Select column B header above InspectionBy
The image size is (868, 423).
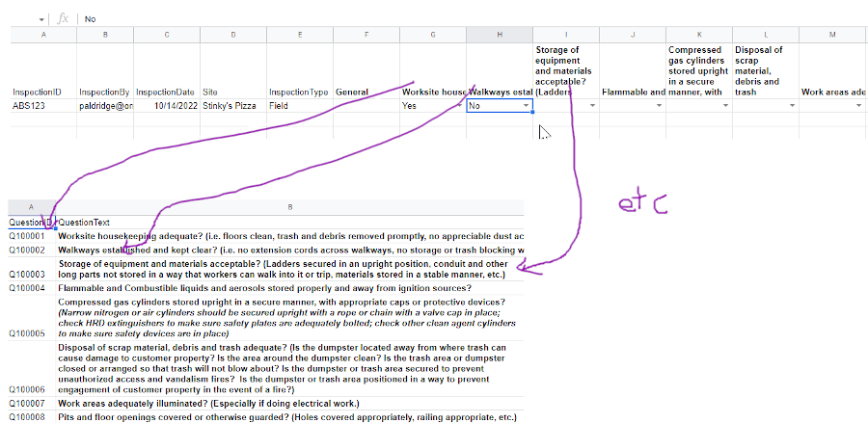[x=105, y=35]
